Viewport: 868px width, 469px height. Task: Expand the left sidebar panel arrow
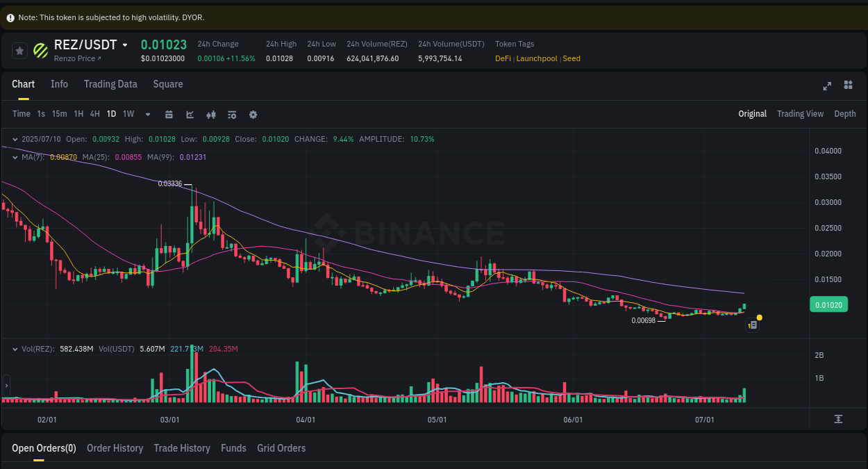6,386
